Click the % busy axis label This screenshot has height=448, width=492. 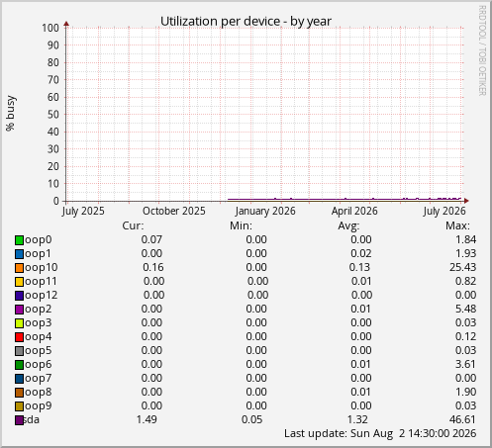tap(11, 114)
